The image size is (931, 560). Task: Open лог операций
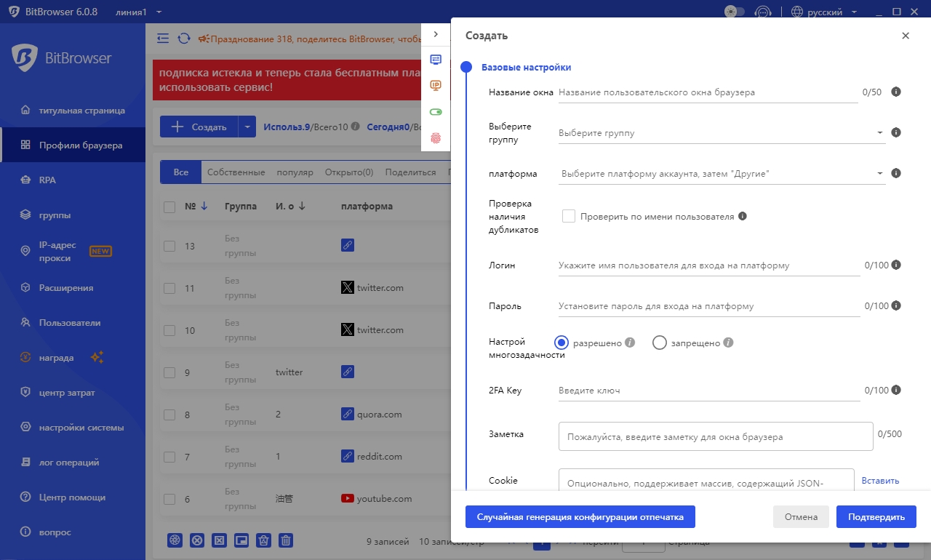tap(73, 463)
